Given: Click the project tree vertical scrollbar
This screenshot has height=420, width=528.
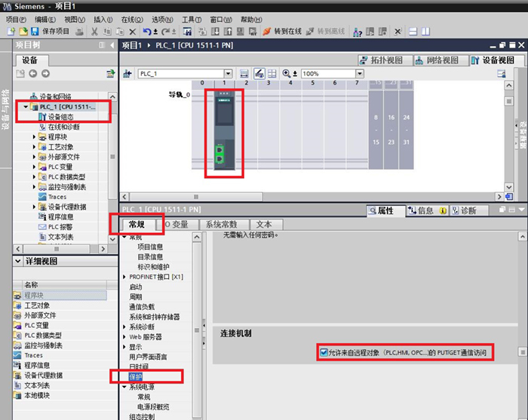Looking at the screenshot, I should [x=113, y=158].
